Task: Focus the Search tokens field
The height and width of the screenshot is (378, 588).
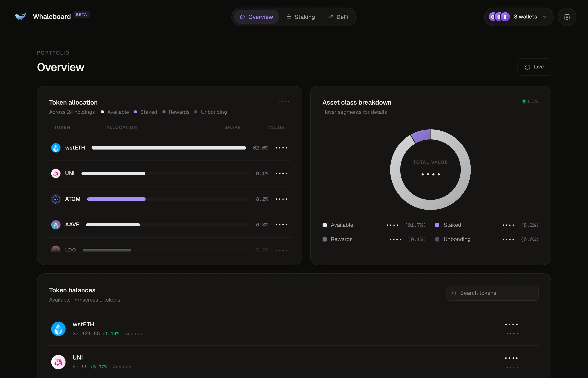Action: tap(492, 293)
